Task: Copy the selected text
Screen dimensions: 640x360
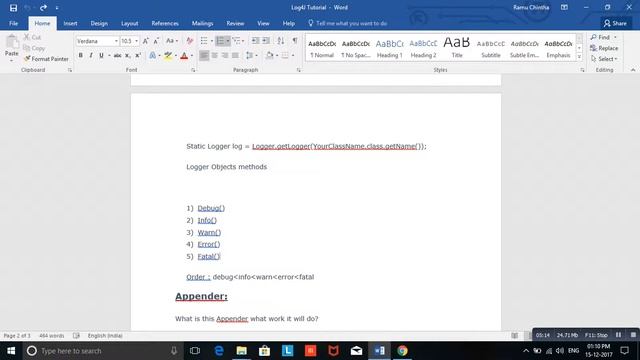Action: coord(34,48)
